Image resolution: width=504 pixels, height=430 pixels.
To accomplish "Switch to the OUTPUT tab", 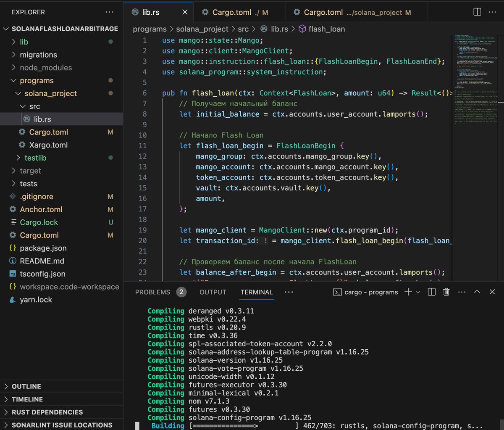I will tap(213, 292).
